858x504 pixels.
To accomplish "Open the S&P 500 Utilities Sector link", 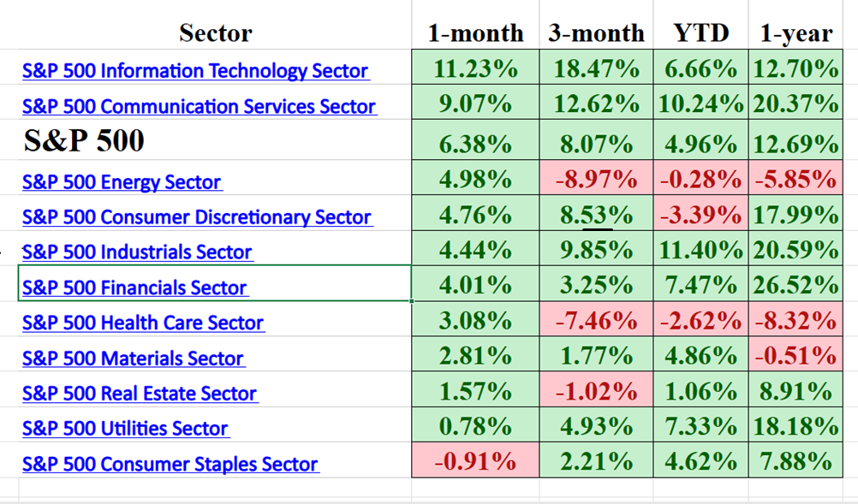I will click(x=125, y=429).
